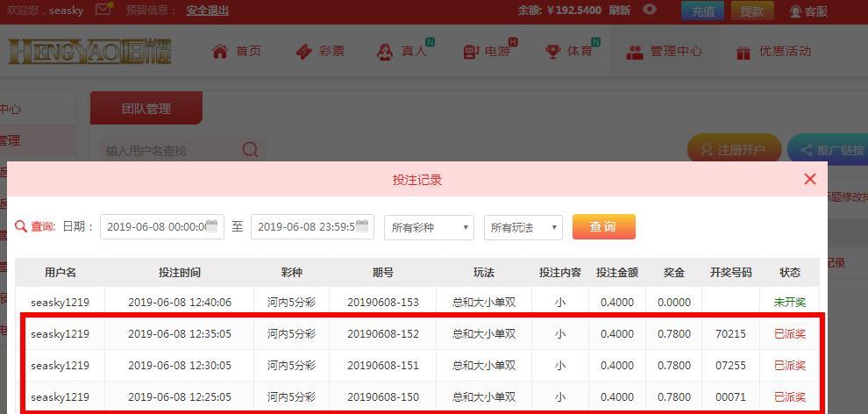Click the username search magnifier icon
Viewport: 868px width, 414px height.
click(250, 149)
